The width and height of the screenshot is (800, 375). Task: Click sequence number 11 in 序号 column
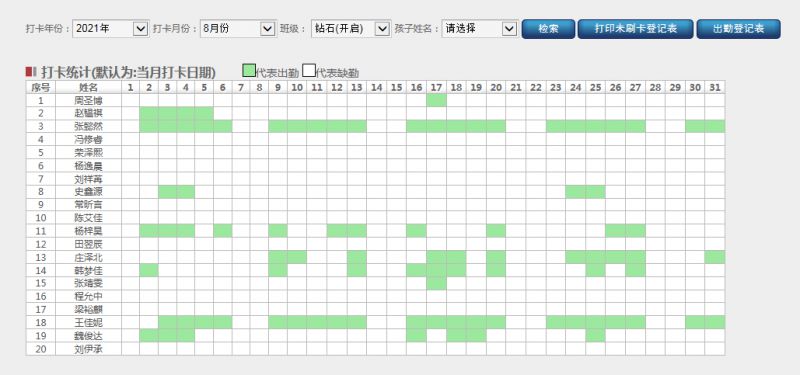41,231
